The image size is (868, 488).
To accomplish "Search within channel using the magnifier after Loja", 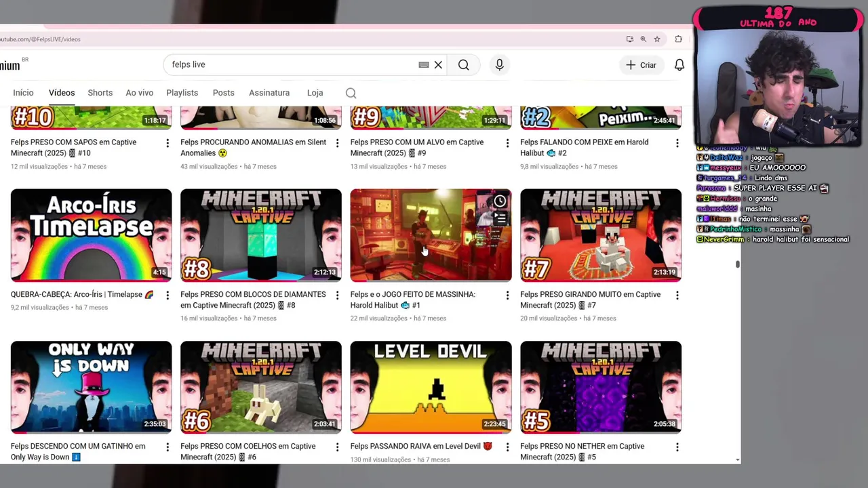I will pyautogui.click(x=351, y=93).
